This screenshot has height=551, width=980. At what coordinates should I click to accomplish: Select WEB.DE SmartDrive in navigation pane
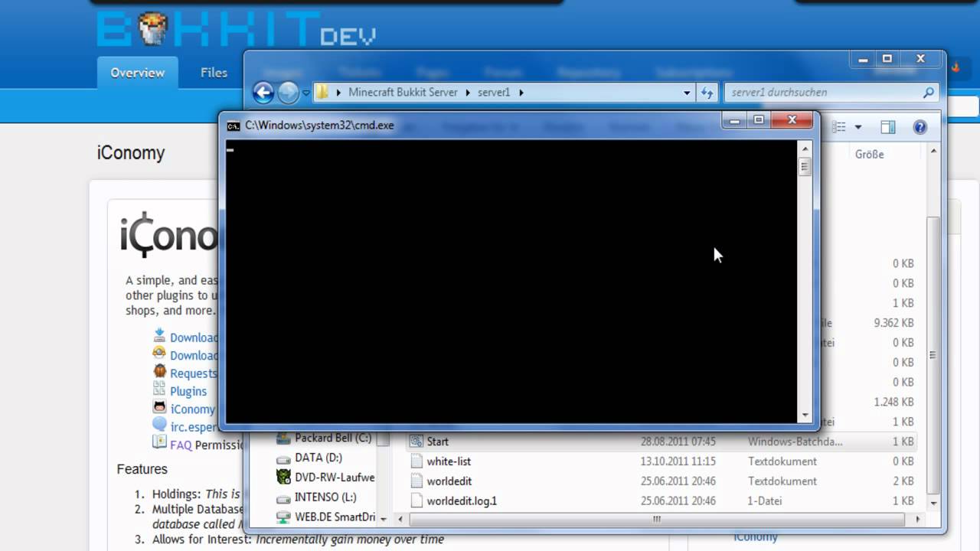[325, 517]
